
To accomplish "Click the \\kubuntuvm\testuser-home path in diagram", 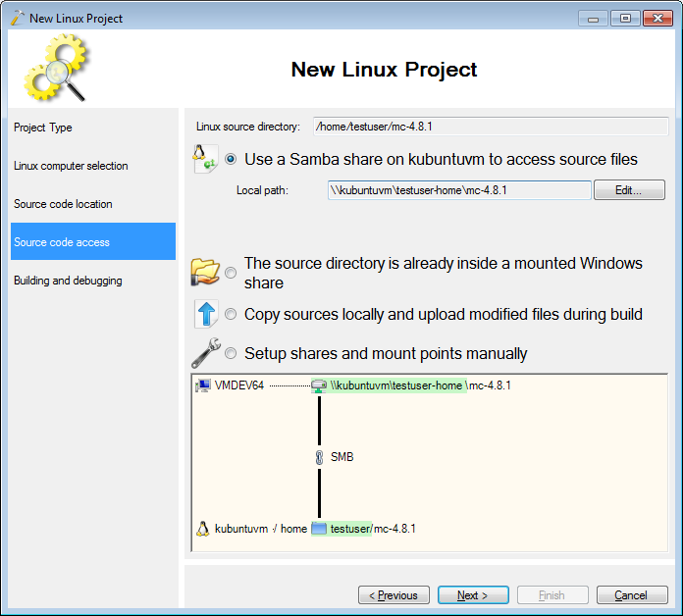I will [x=395, y=385].
